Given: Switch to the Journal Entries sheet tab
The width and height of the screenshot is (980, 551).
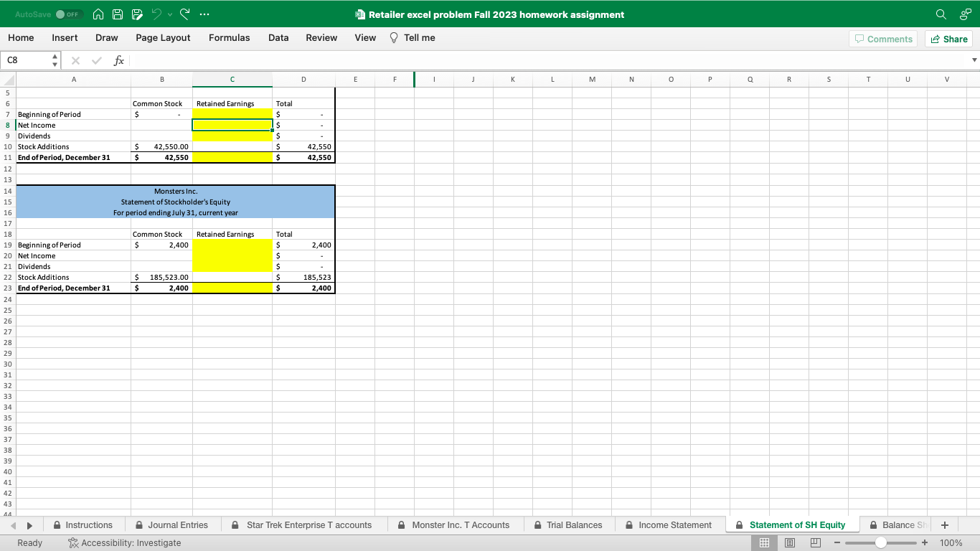Looking at the screenshot, I should (x=172, y=525).
